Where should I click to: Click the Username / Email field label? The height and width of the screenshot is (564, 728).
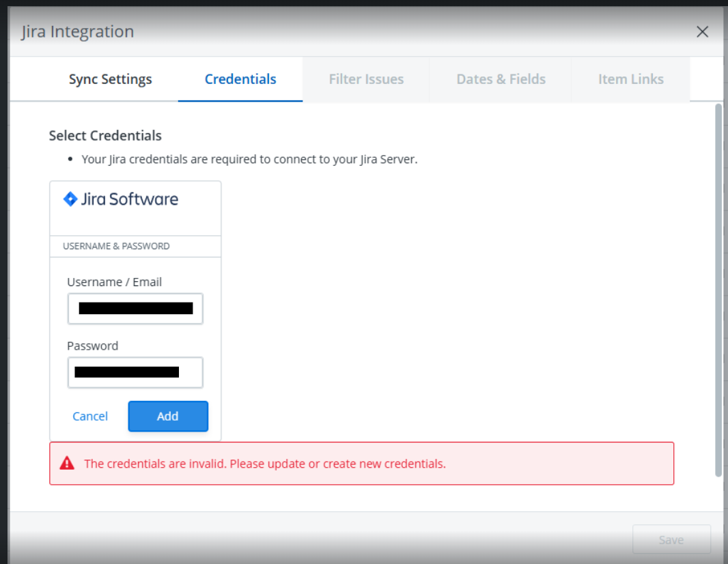(114, 282)
